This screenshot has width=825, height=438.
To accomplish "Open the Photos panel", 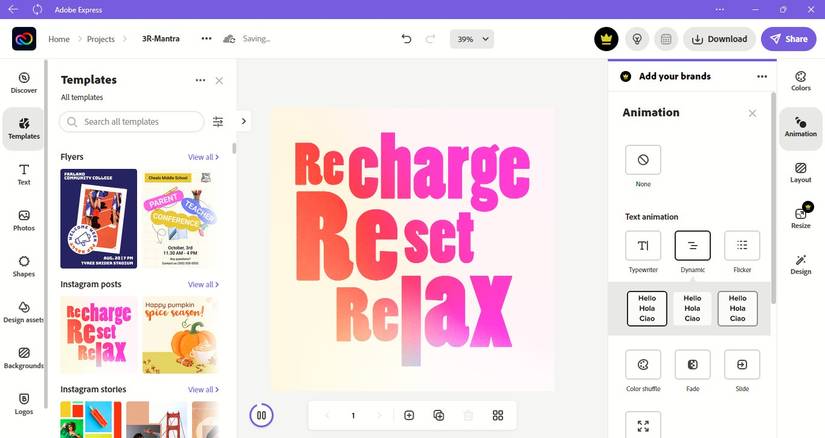I will [24, 221].
